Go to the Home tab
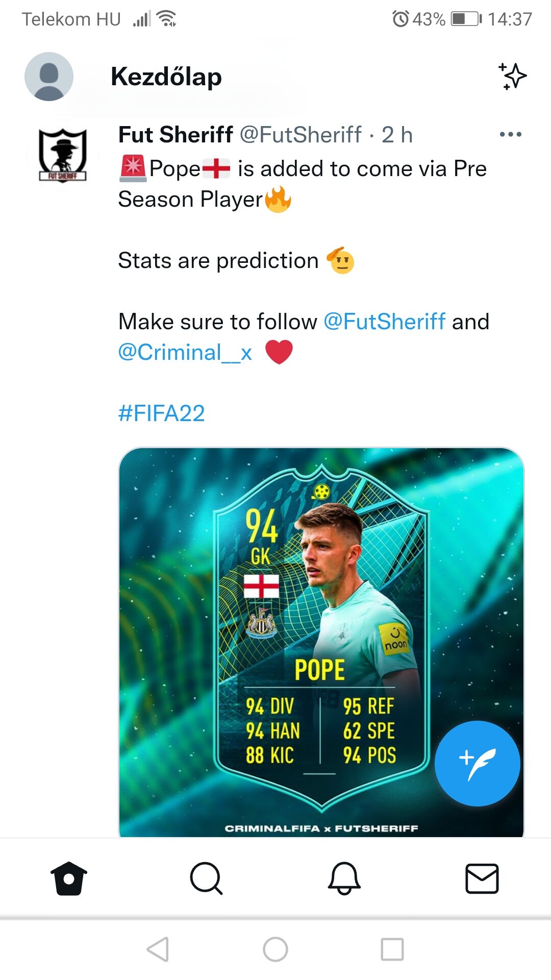 69,878
